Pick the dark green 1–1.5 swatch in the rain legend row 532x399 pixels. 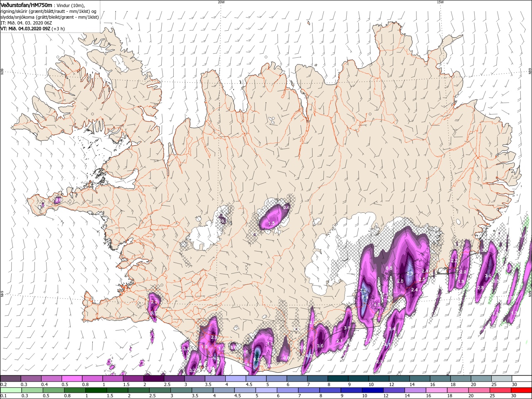(96, 390)
